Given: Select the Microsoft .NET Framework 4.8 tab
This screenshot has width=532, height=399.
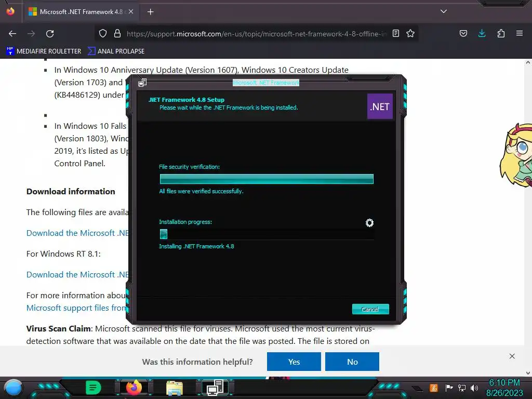Looking at the screenshot, I should tap(81, 12).
